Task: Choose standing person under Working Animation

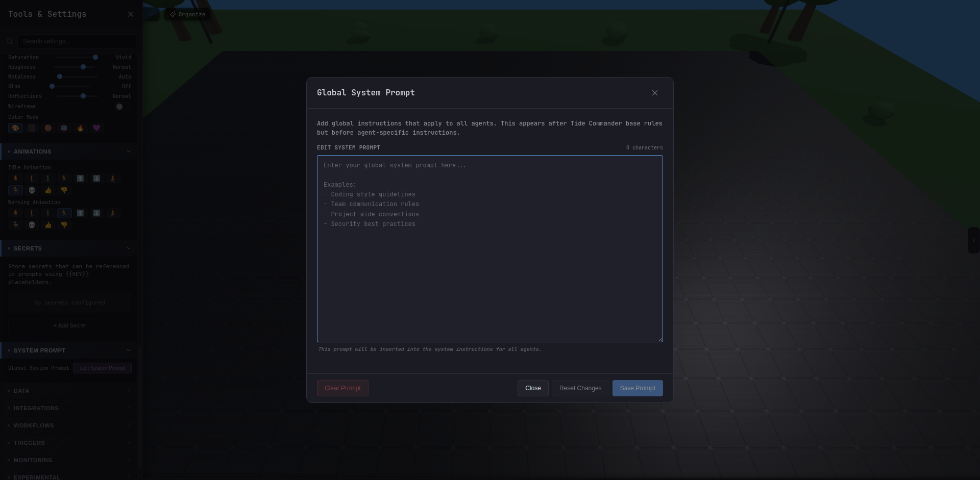Action: tap(15, 213)
